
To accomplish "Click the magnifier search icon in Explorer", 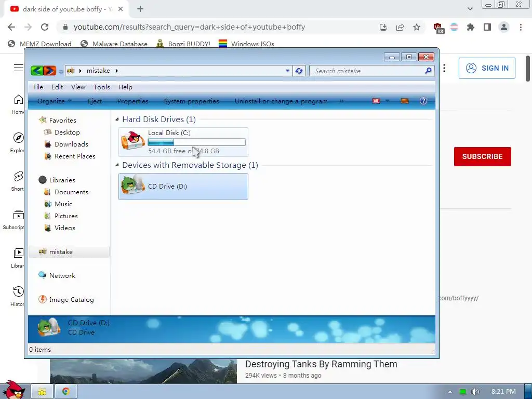I will click(428, 71).
